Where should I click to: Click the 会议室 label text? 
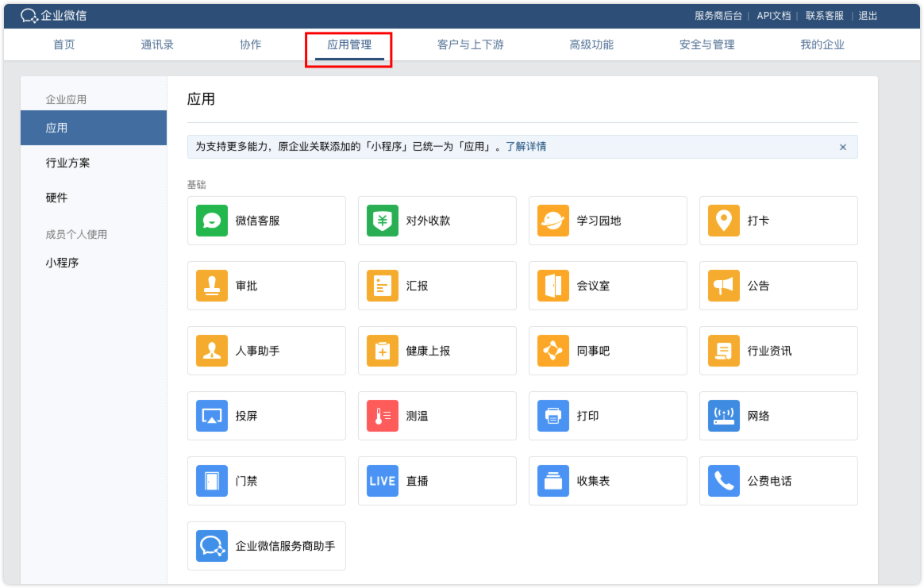[x=594, y=286]
